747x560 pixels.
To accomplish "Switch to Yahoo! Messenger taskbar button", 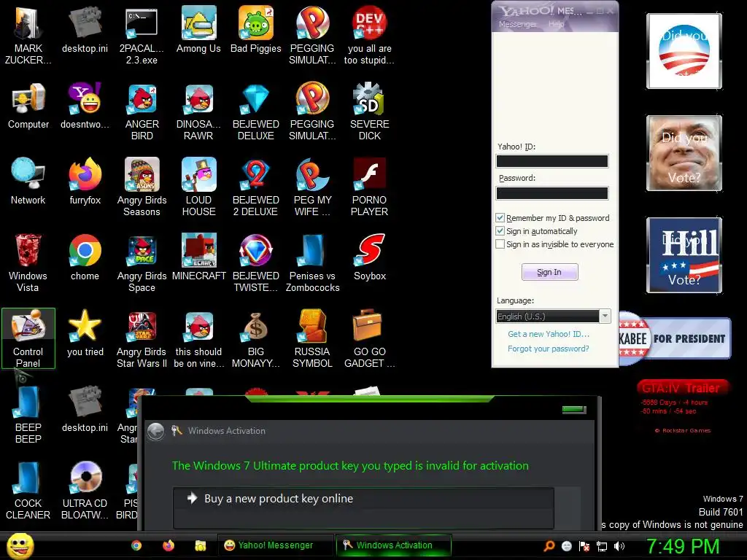I will [x=276, y=545].
